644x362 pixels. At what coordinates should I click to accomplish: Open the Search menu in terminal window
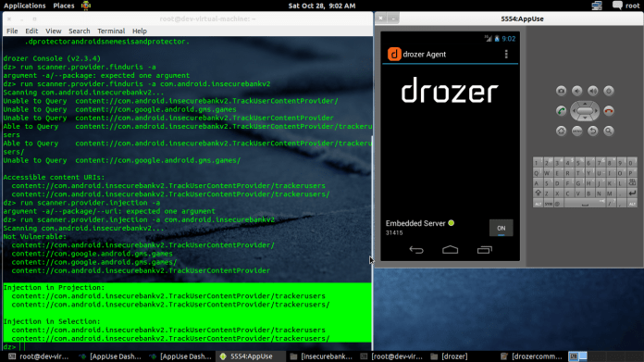click(80, 31)
